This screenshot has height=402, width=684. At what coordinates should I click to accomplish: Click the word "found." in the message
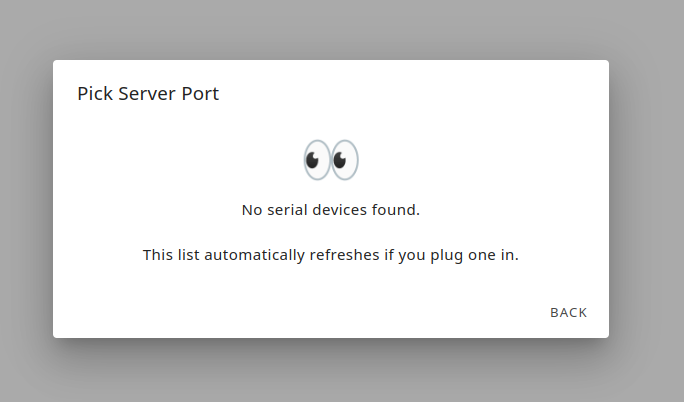[397, 210]
